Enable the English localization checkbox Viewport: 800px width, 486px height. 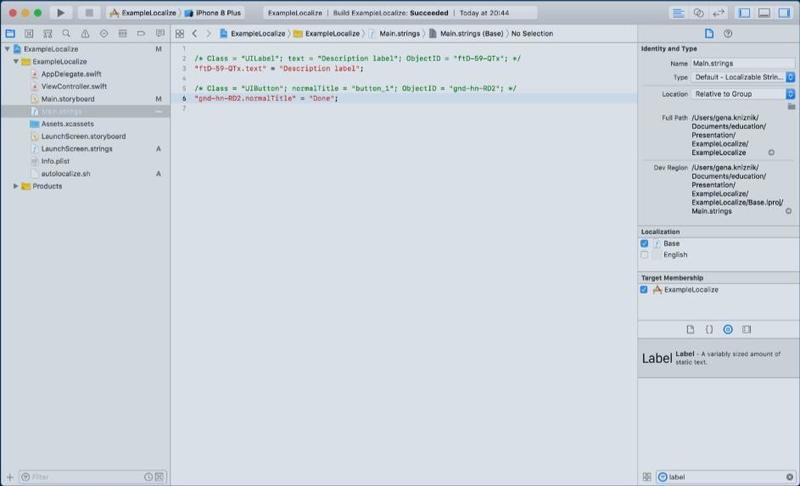click(x=645, y=255)
